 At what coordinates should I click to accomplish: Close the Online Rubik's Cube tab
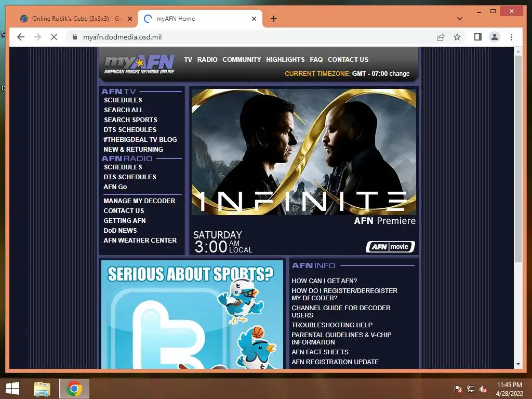click(x=129, y=19)
